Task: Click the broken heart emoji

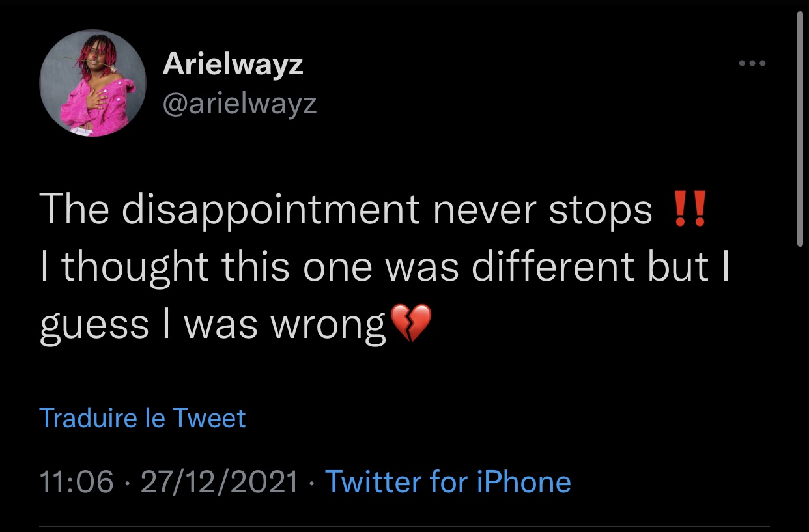Action: pos(411,322)
